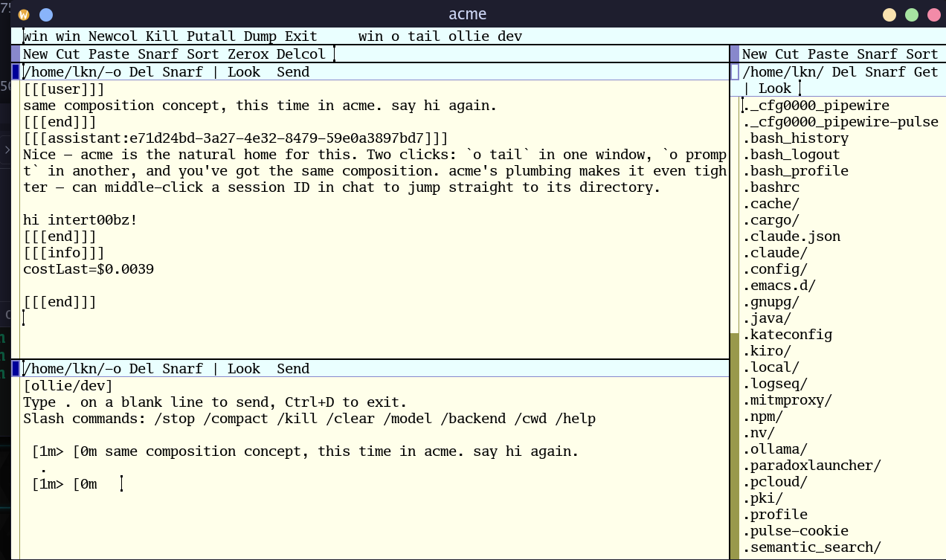Click New in the right column tag
This screenshot has width=946, height=560.
click(754, 54)
